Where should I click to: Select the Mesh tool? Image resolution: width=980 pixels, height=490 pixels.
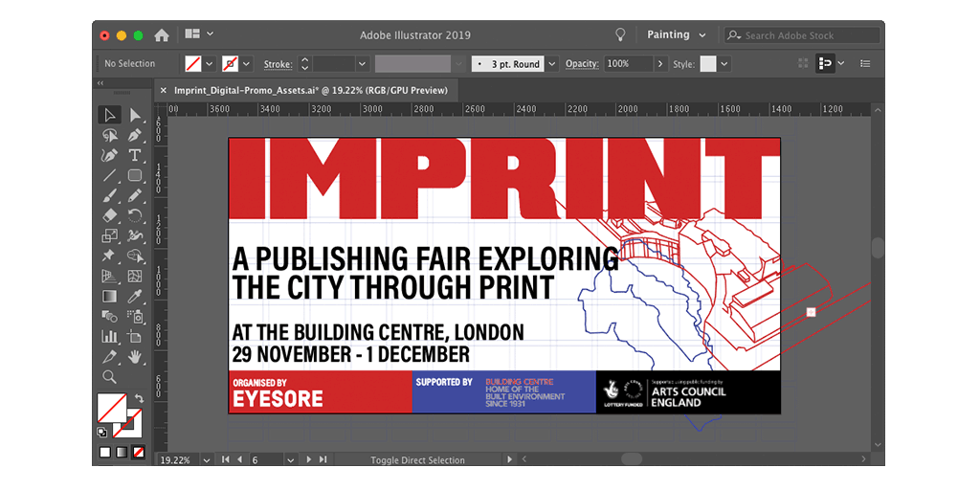pos(135,277)
